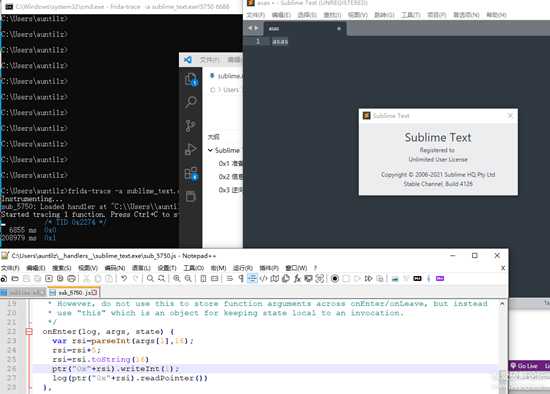Click the scroll-up arrow in Notepad++ editor
550x394 pixels.
point(502,304)
